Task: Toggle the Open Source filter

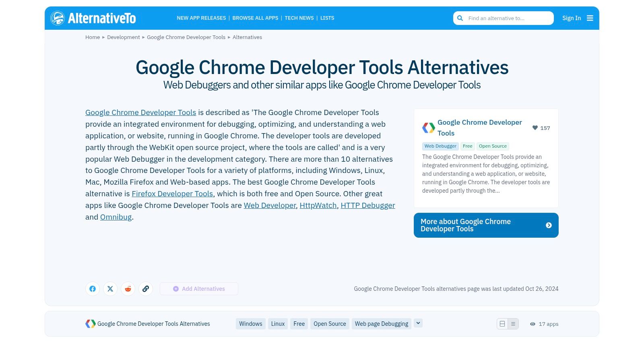Action: tap(329, 324)
